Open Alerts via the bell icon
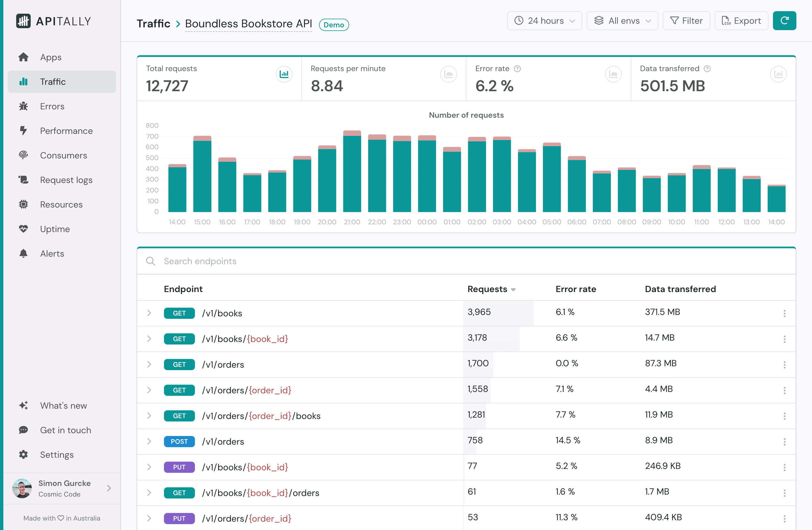812x530 pixels. click(23, 253)
